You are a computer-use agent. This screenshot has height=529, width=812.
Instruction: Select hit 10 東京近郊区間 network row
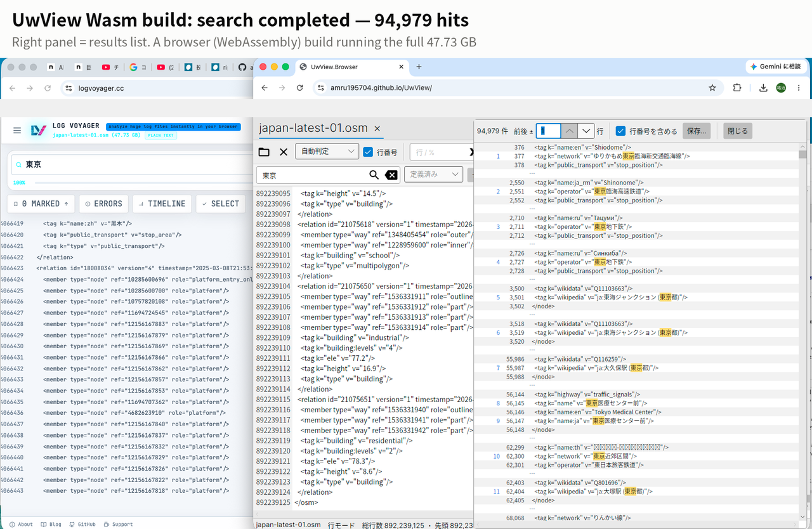tap(636, 456)
